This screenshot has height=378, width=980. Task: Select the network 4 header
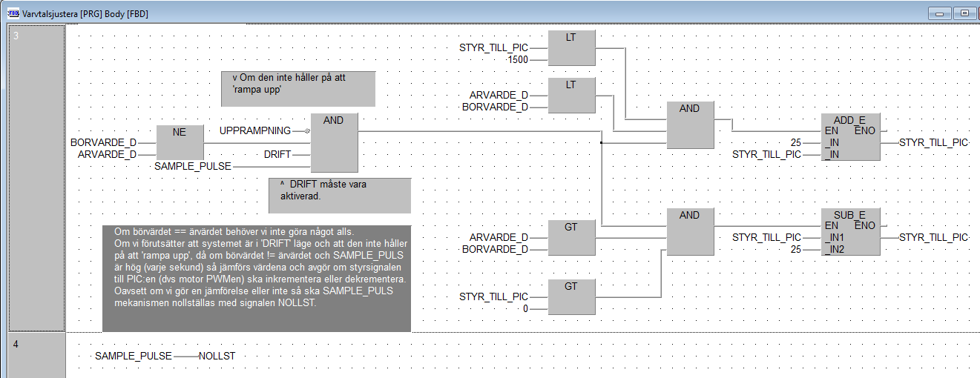tap(36, 355)
